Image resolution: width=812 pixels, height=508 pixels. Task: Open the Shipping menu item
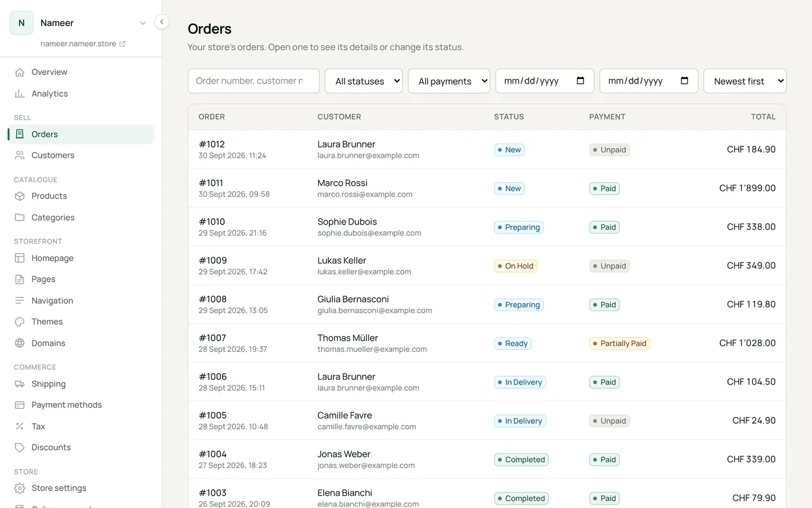81,384
